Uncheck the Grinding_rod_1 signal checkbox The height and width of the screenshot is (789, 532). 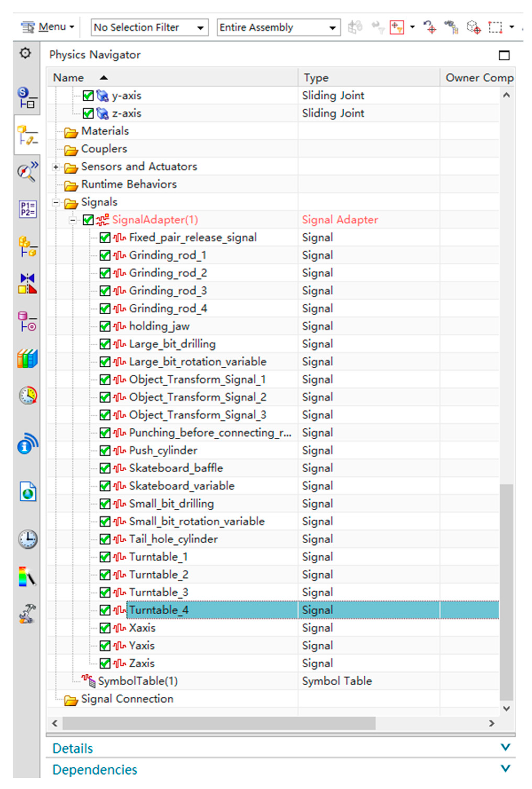105,255
